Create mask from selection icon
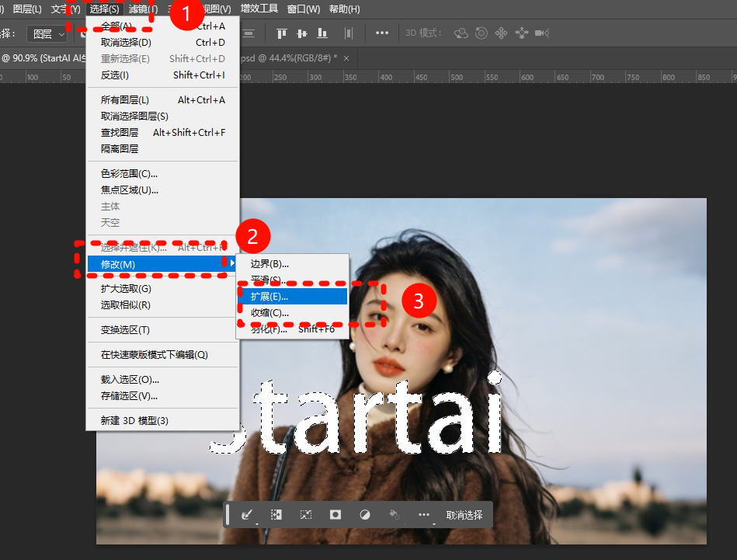The image size is (737, 560). 335,515
